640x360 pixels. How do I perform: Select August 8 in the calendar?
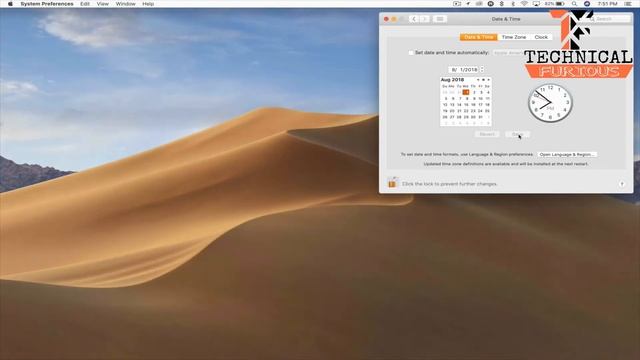(467, 98)
